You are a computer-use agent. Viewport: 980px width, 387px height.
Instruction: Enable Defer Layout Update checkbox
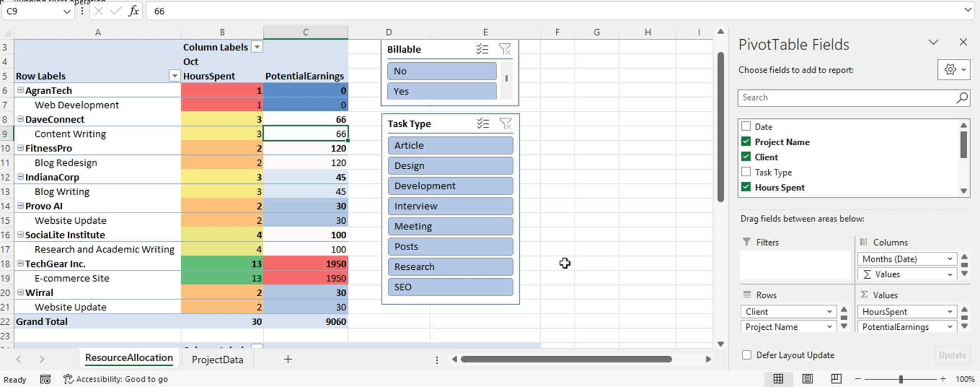[746, 355]
